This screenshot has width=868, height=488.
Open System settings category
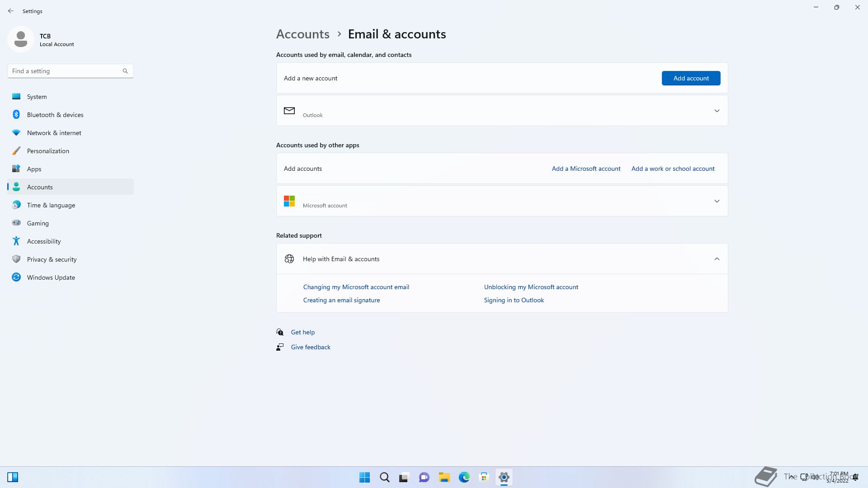pos(71,97)
